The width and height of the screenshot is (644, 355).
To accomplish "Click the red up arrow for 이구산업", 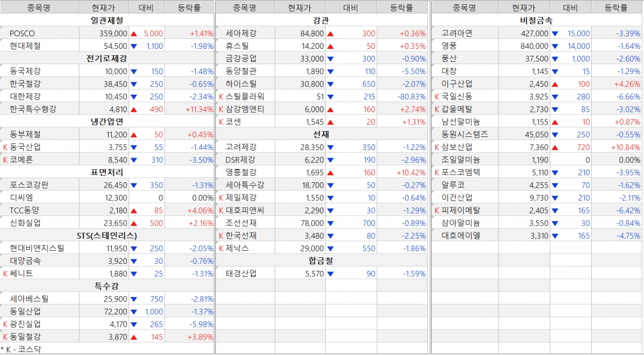I will [x=555, y=84].
